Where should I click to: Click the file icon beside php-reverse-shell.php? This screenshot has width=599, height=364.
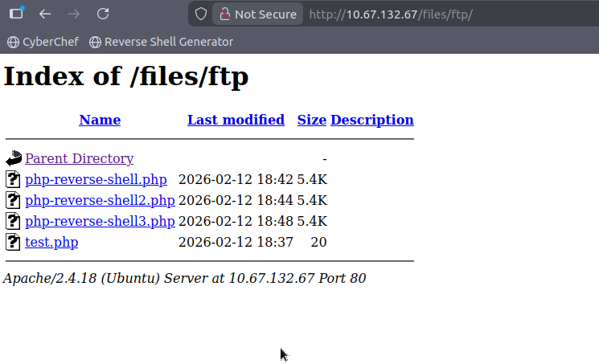pos(13,179)
